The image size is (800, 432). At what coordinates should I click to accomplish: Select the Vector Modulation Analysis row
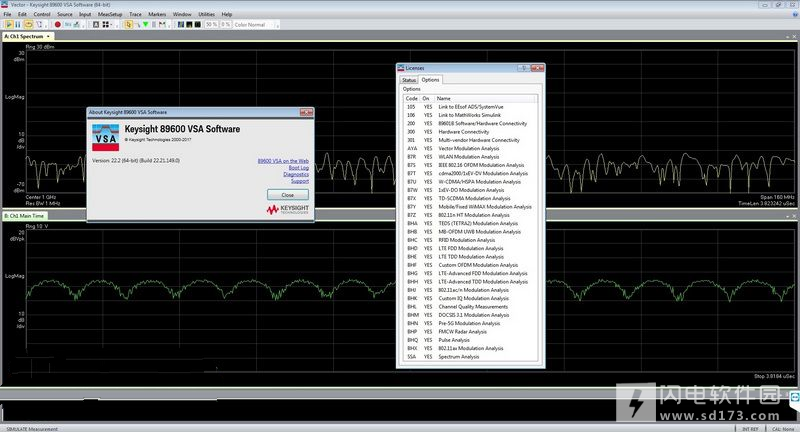click(469, 148)
